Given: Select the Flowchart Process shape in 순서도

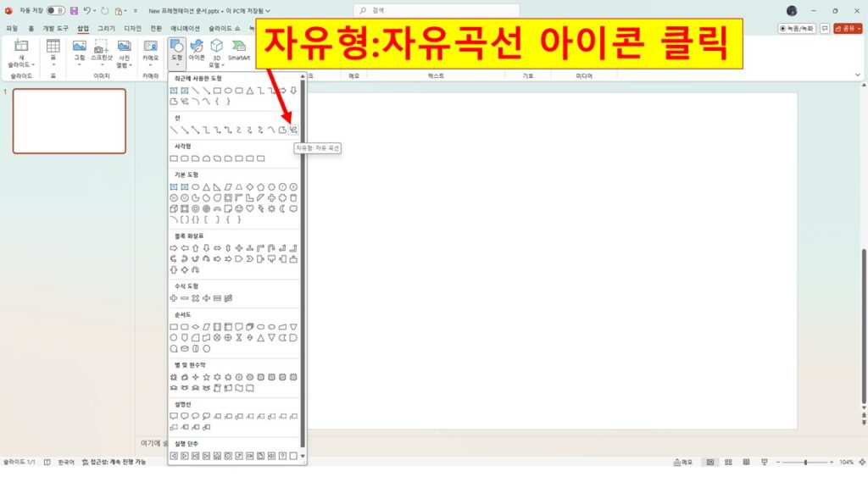Looking at the screenshot, I should tap(174, 327).
